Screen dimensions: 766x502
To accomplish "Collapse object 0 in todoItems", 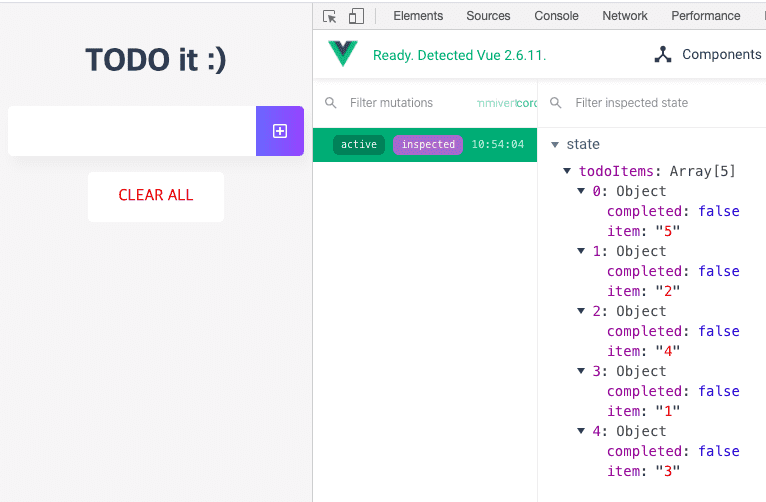I will coord(582,191).
